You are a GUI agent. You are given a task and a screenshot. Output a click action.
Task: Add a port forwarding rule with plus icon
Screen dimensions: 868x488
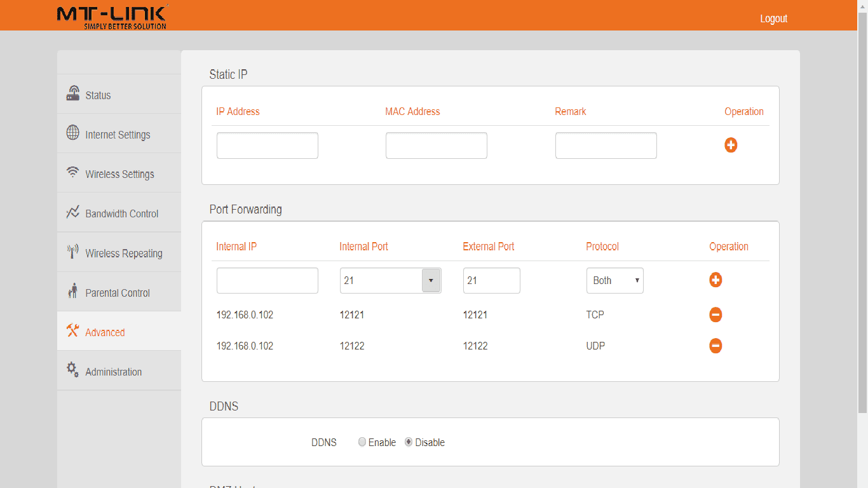pos(715,280)
